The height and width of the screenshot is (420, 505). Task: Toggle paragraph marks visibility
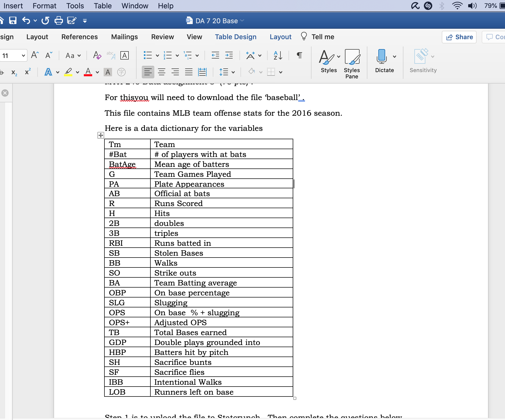coord(299,55)
